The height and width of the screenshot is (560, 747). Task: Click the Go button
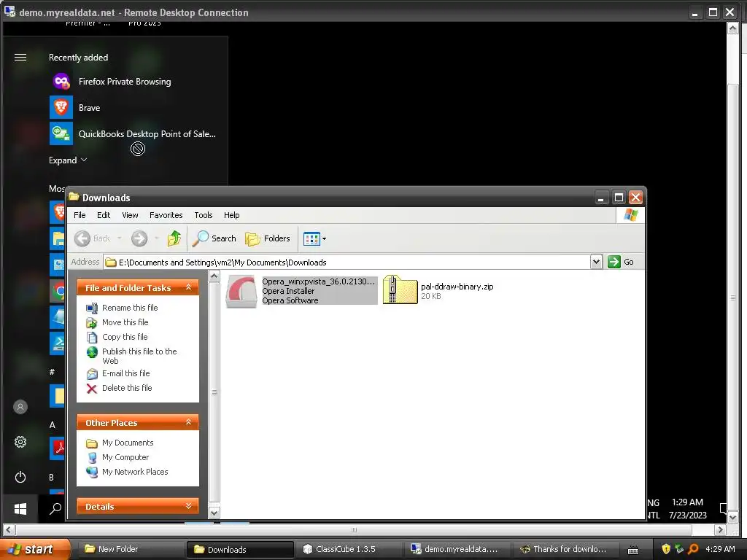click(621, 262)
